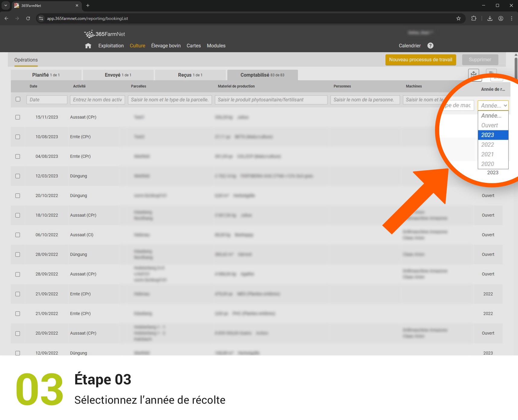Click the 365FarmNet logo
This screenshot has height=420, width=518.
click(104, 34)
